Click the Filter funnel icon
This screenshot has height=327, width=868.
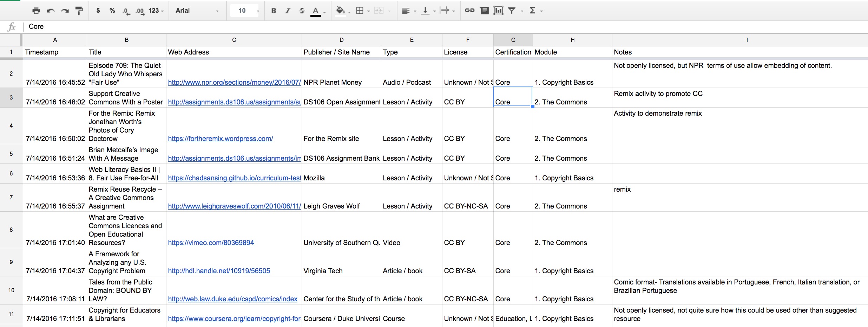[x=512, y=11]
